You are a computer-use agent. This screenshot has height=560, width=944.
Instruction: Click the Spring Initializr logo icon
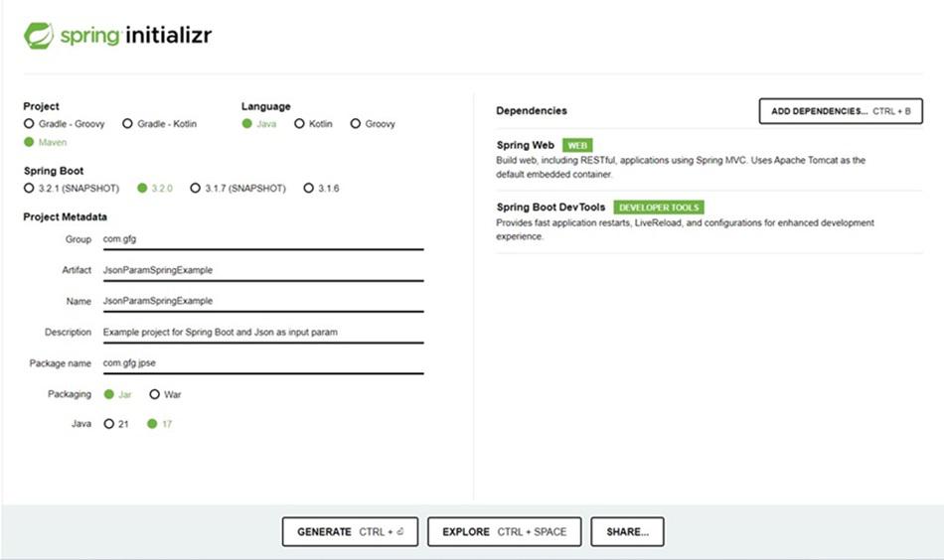click(39, 36)
